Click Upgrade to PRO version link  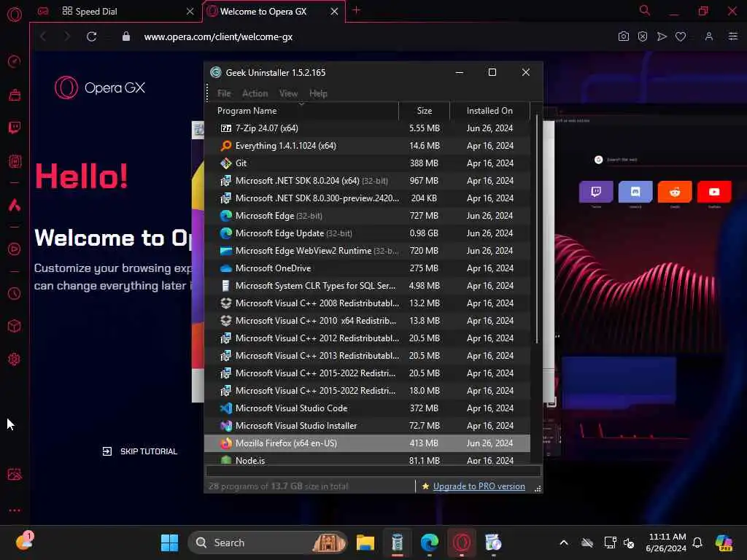(479, 486)
